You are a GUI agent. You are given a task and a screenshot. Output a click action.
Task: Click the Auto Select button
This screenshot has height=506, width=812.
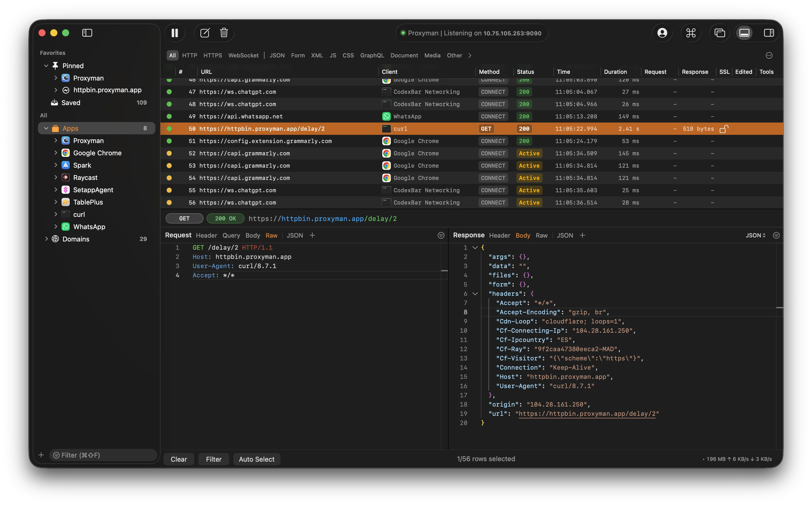tap(256, 459)
